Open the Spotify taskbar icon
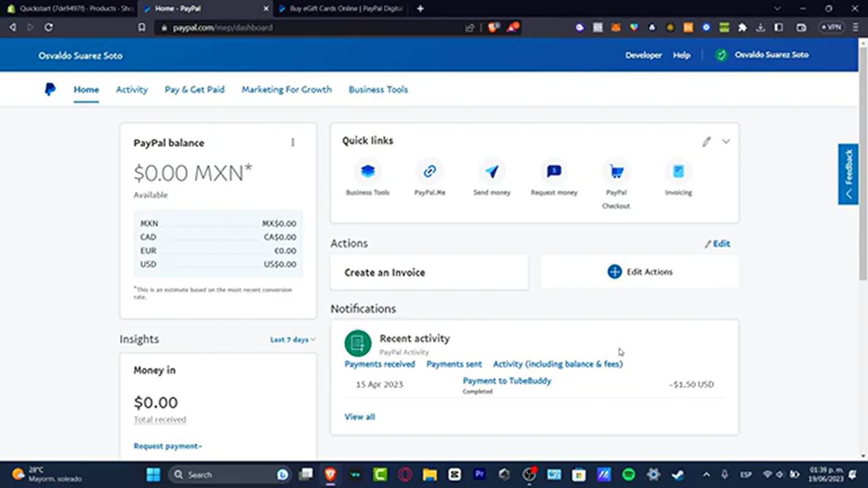This screenshot has width=868, height=488. (x=628, y=474)
